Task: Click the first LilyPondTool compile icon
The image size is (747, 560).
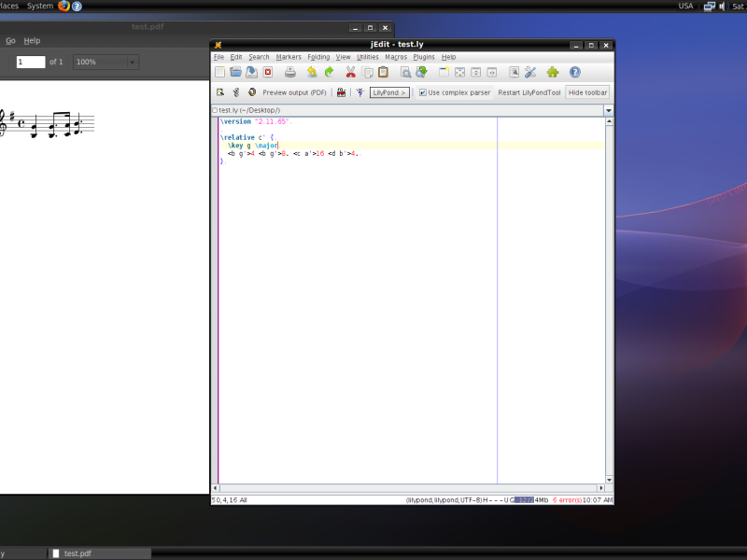Action: [x=220, y=92]
